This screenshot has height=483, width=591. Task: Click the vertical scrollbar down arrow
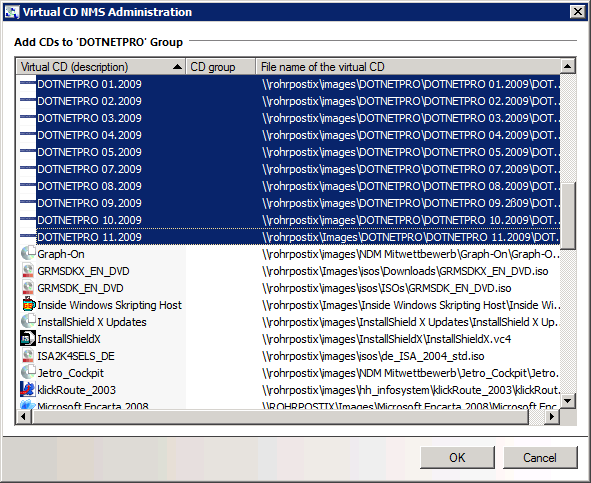tap(568, 401)
